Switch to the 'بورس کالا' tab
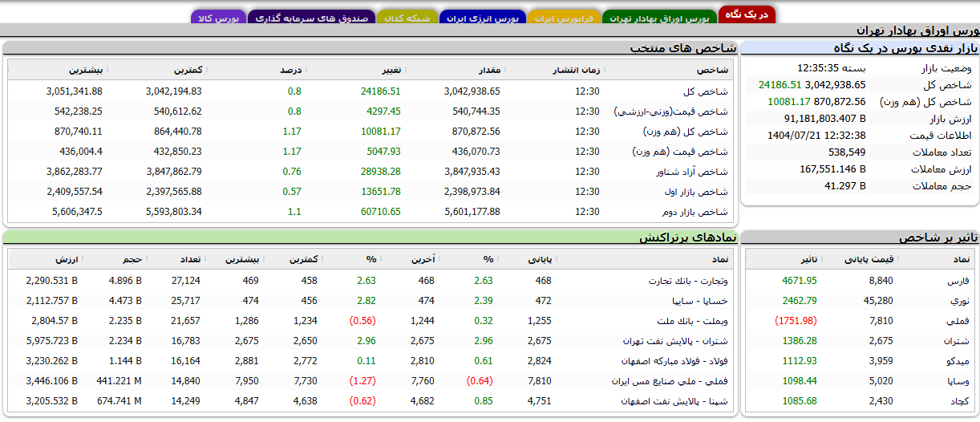This screenshot has height=422, width=980. coord(218,18)
